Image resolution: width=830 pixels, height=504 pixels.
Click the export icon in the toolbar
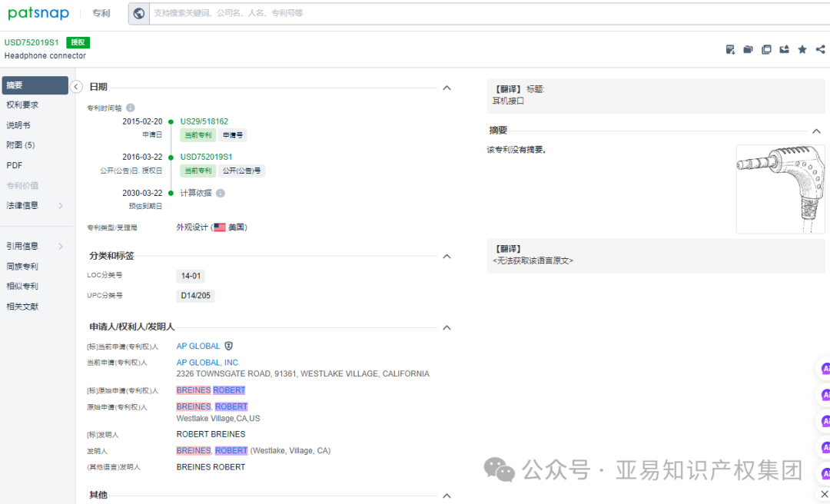pos(784,48)
